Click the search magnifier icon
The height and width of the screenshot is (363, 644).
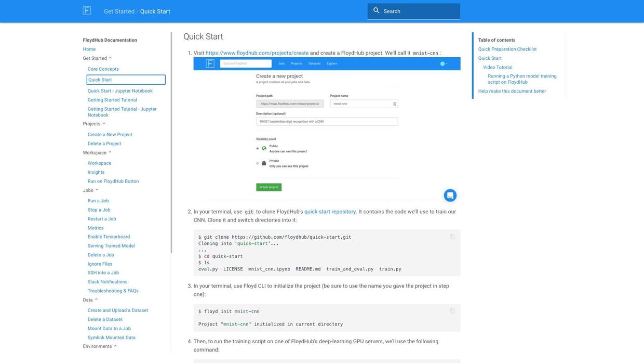(x=377, y=11)
